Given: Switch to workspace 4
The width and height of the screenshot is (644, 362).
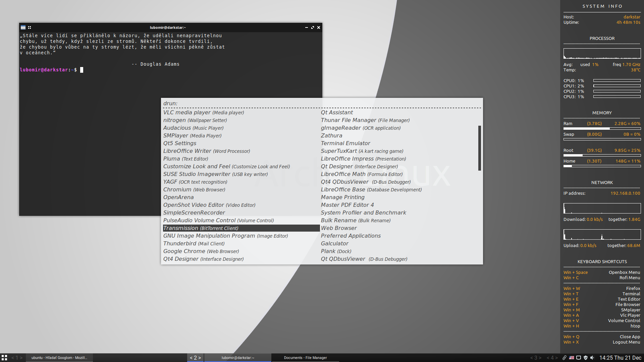Looking at the screenshot, I should (x=552, y=358).
